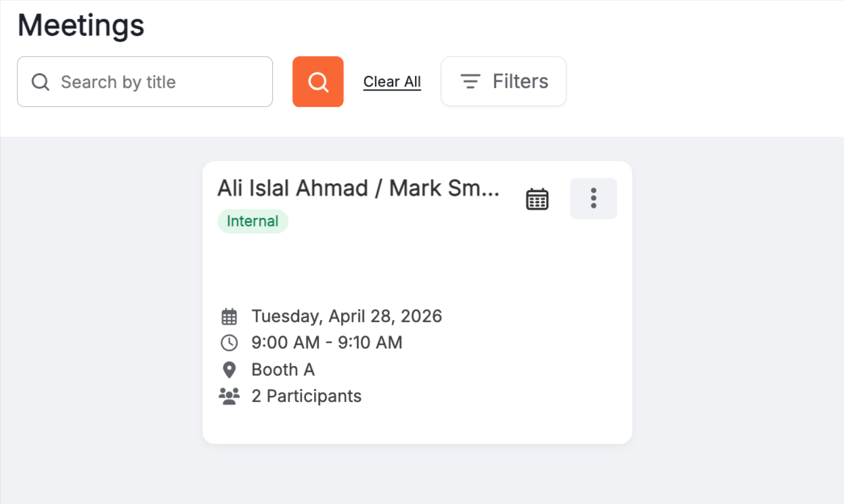Image resolution: width=844 pixels, height=504 pixels.
Task: Click the location pin icon
Action: 229,370
